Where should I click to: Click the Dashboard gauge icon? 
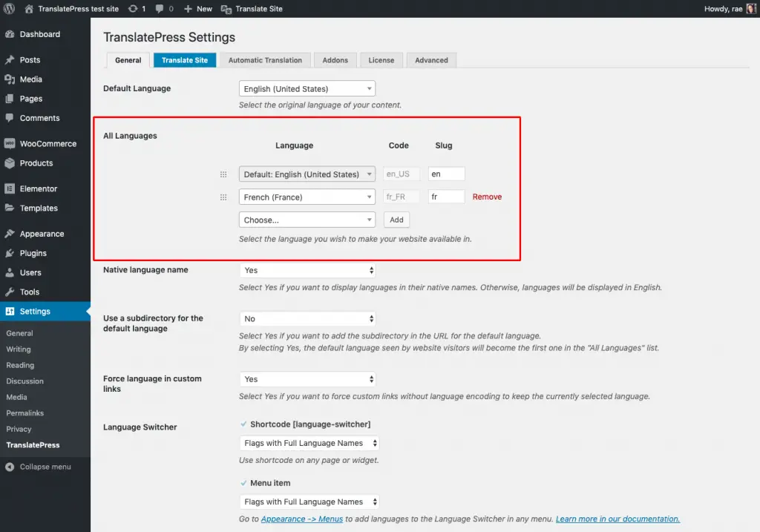(10, 34)
